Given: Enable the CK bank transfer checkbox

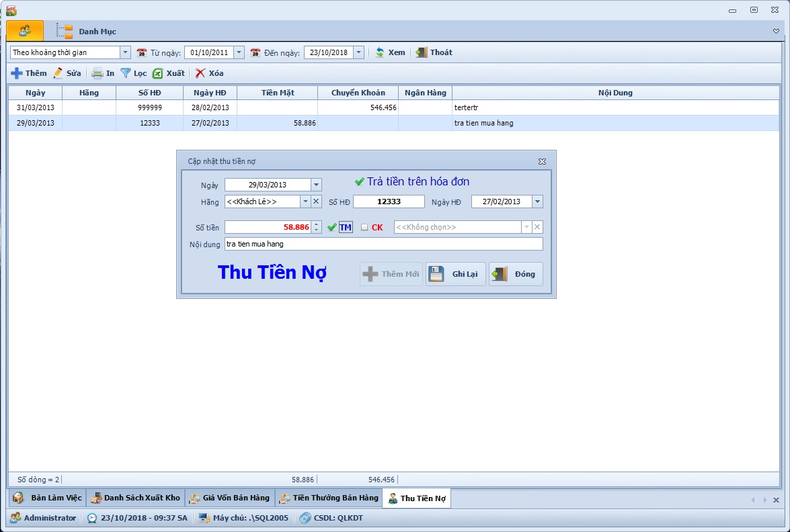Looking at the screenshot, I should pyautogui.click(x=364, y=228).
